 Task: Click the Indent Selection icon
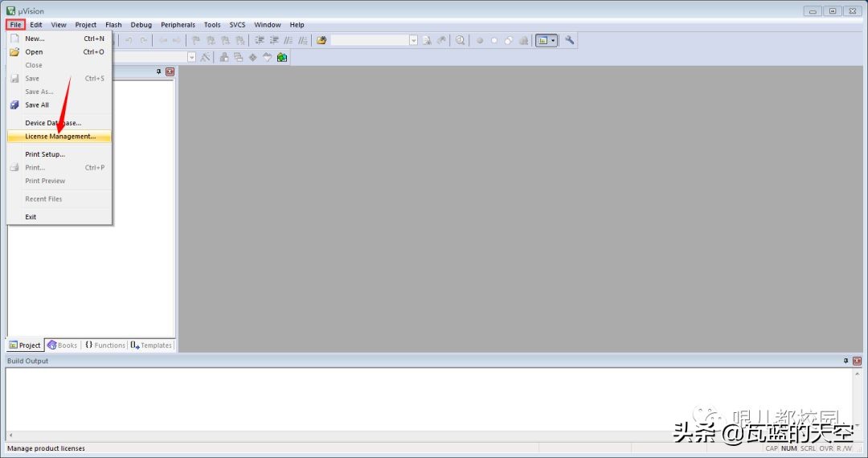click(259, 40)
